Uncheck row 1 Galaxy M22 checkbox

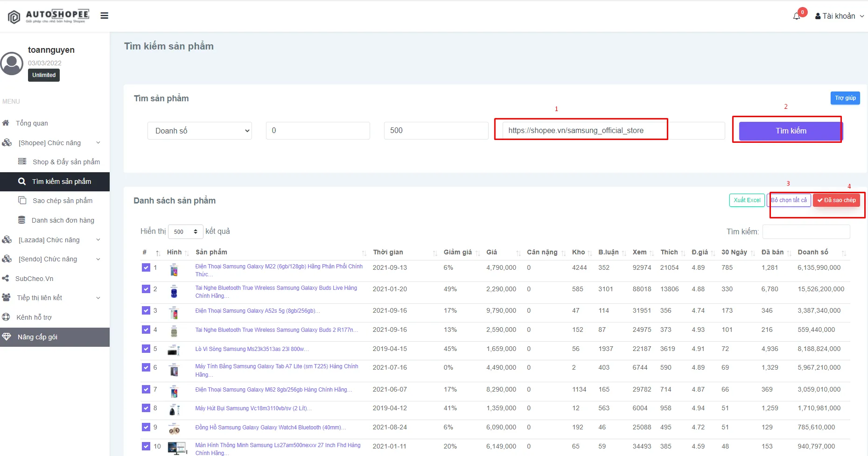(146, 267)
